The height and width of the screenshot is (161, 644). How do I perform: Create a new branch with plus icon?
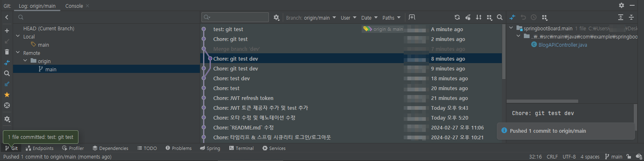[x=7, y=31]
